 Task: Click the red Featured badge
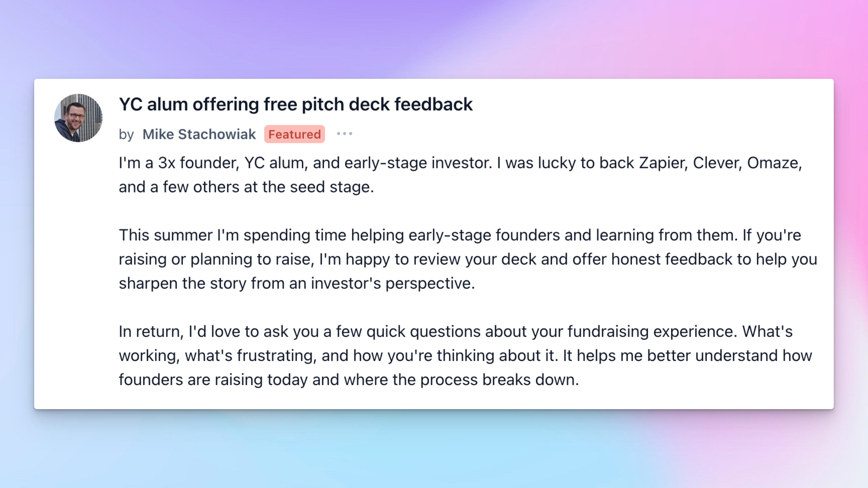295,134
